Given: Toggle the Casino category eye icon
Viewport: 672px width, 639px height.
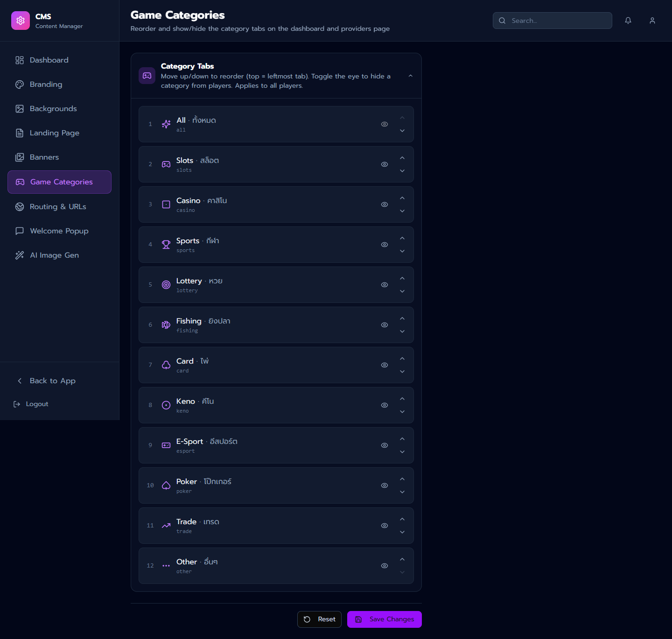Looking at the screenshot, I should click(385, 204).
